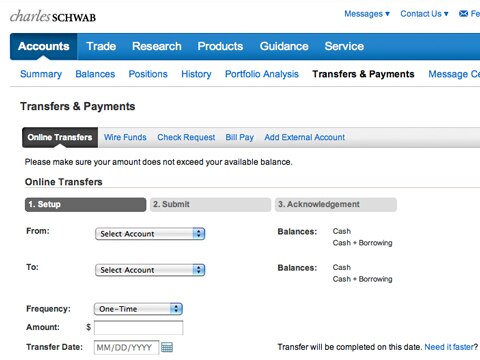Open the calendar picker icon for Transfer Date
480x360 pixels.
click(167, 347)
